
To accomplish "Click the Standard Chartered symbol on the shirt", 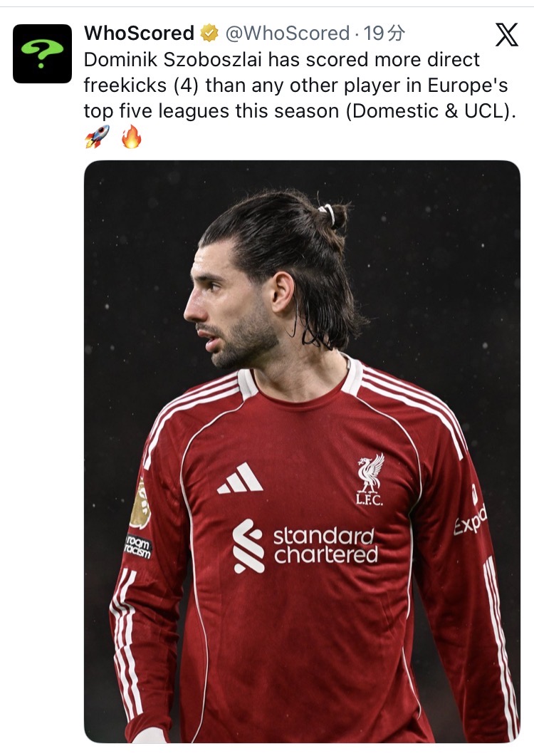I will pos(248,546).
